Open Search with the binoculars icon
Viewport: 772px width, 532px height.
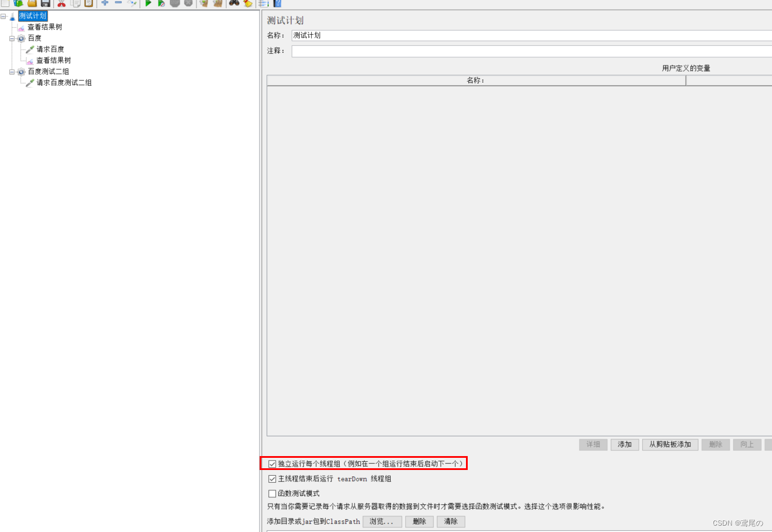(x=234, y=3)
